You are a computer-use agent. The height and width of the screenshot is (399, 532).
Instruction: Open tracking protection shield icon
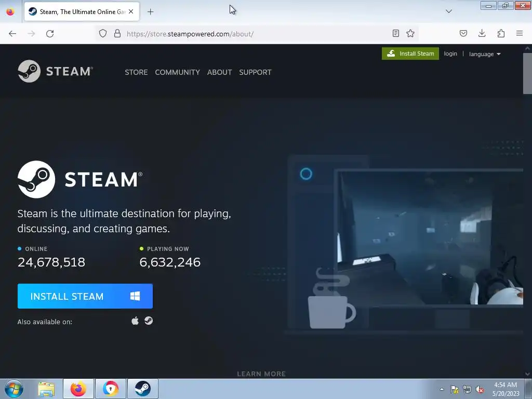(103, 34)
